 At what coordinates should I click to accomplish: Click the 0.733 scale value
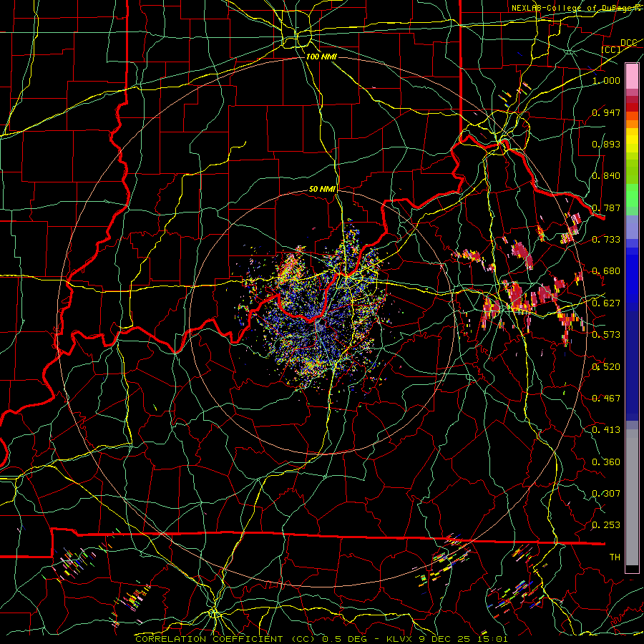pyautogui.click(x=606, y=240)
